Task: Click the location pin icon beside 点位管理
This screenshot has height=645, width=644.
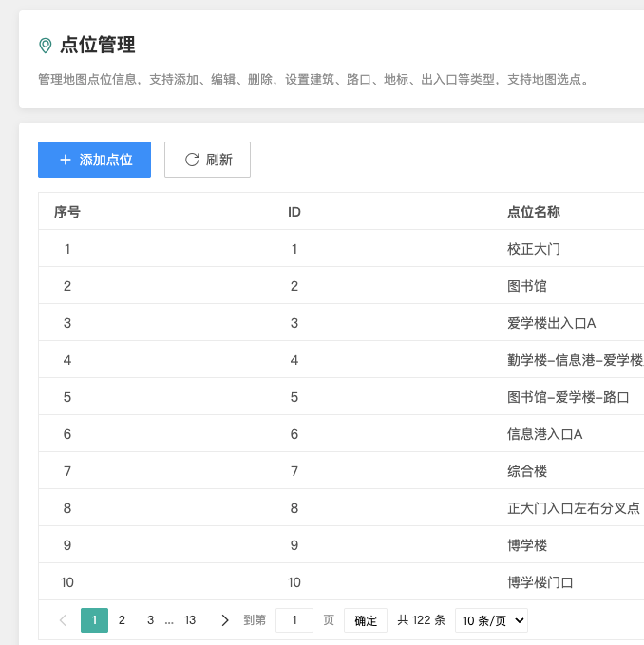Action: 45,46
